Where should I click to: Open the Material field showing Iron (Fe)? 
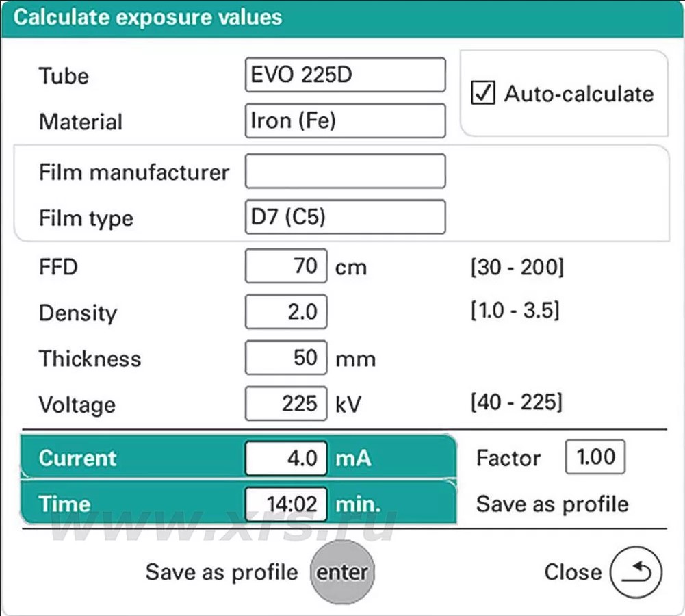pyautogui.click(x=345, y=121)
